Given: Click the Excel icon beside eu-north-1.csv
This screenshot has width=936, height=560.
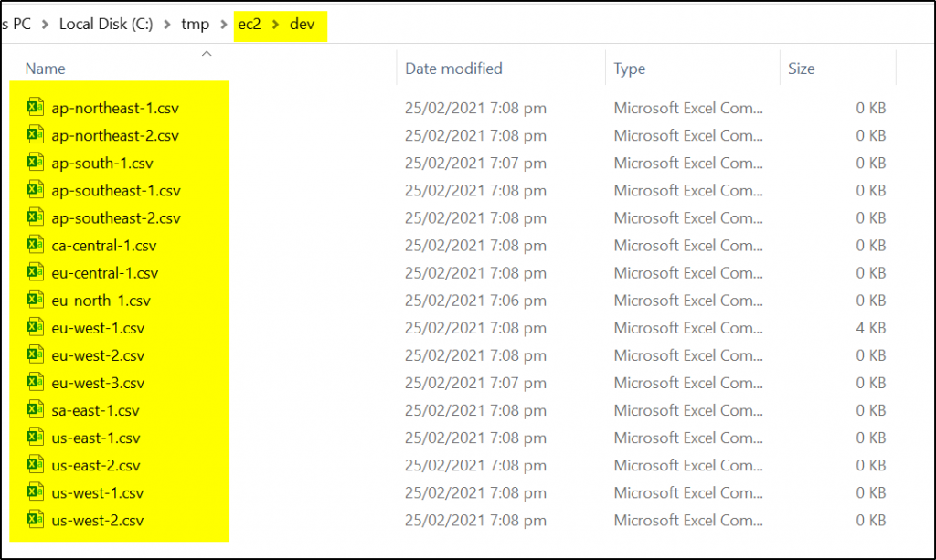Looking at the screenshot, I should click(35, 300).
